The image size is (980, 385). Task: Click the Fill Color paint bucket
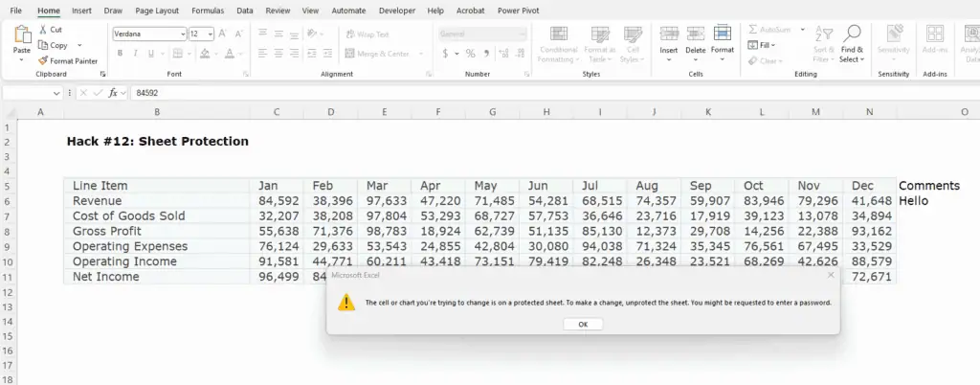(x=205, y=54)
